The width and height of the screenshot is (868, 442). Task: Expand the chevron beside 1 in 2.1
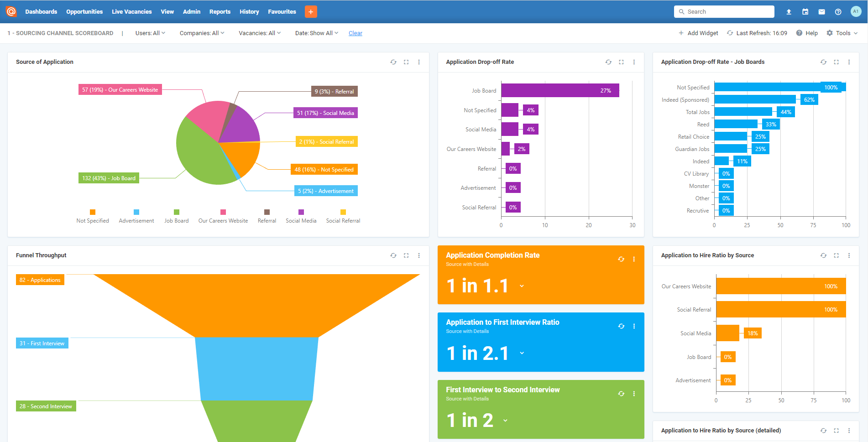point(522,354)
